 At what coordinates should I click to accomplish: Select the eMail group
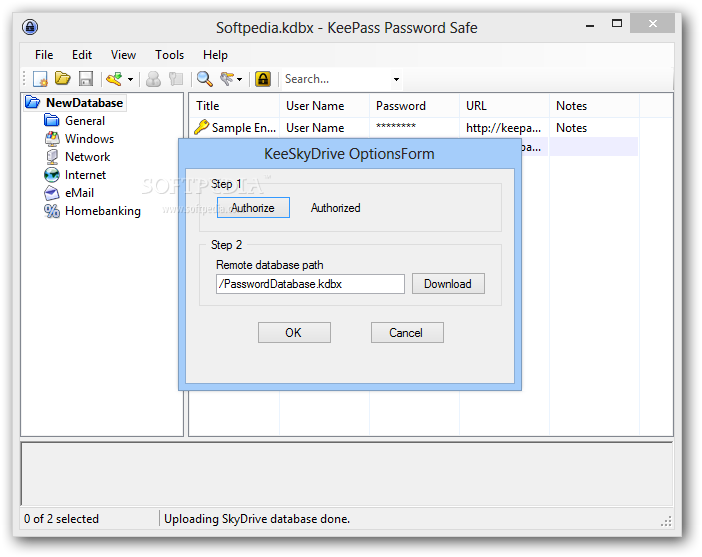[x=79, y=193]
